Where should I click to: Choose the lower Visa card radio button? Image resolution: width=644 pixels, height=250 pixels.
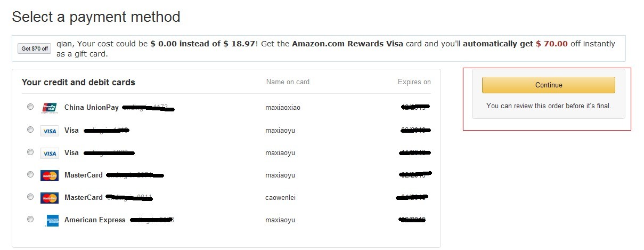30,152
